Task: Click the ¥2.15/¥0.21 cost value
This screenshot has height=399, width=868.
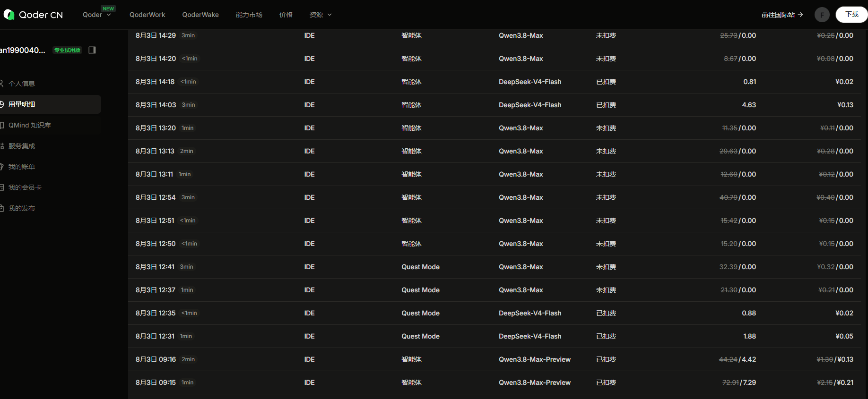Action: coord(835,382)
